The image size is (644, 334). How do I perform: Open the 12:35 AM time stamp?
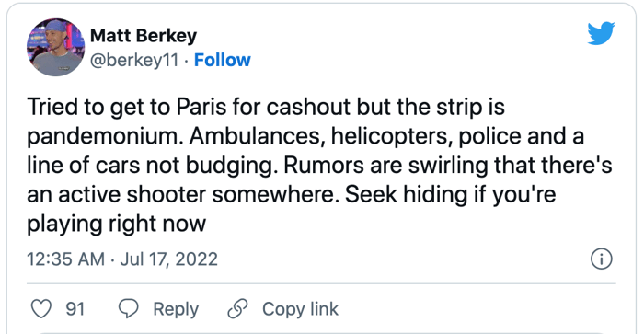click(65, 259)
